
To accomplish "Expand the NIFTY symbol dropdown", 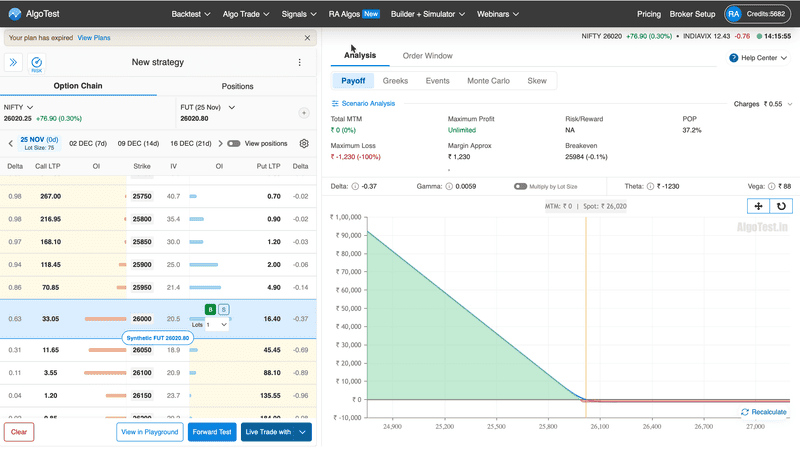I will tap(30, 106).
